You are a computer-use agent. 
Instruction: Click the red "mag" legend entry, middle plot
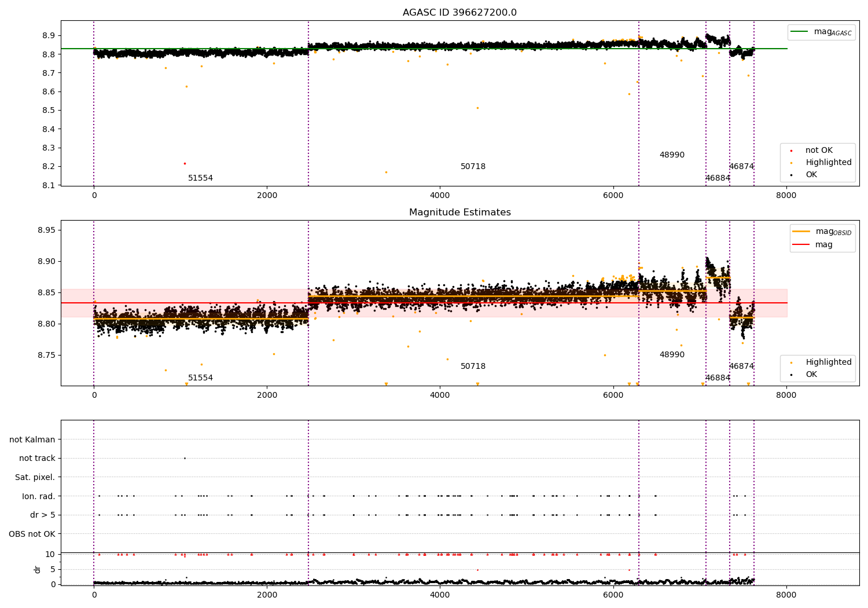(812, 245)
